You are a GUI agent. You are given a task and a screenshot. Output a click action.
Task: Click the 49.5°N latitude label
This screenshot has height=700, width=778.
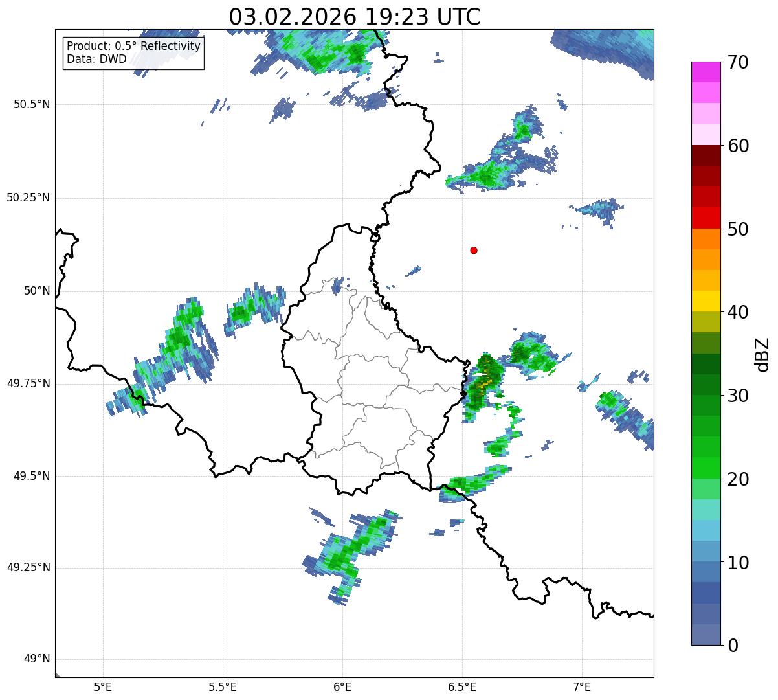pos(32,476)
